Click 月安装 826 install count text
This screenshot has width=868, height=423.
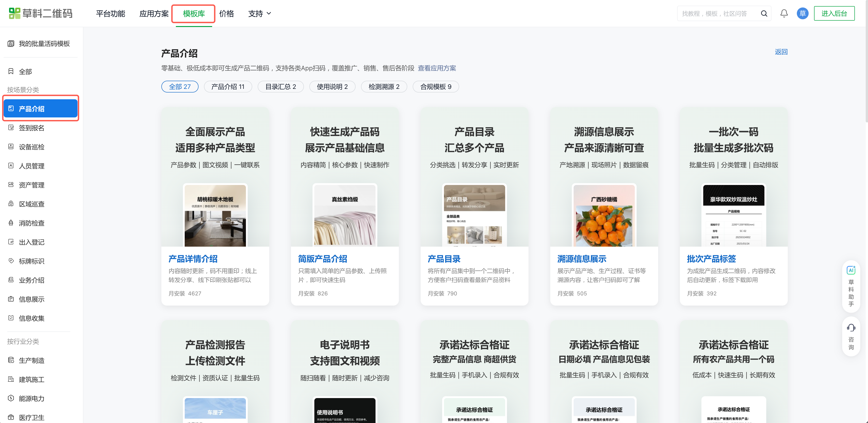(x=313, y=294)
